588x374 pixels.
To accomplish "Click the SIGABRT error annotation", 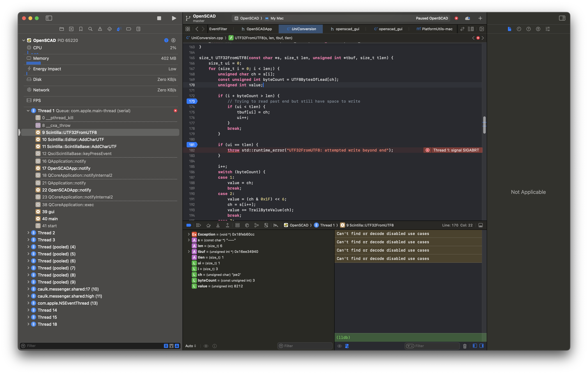I will point(453,150).
